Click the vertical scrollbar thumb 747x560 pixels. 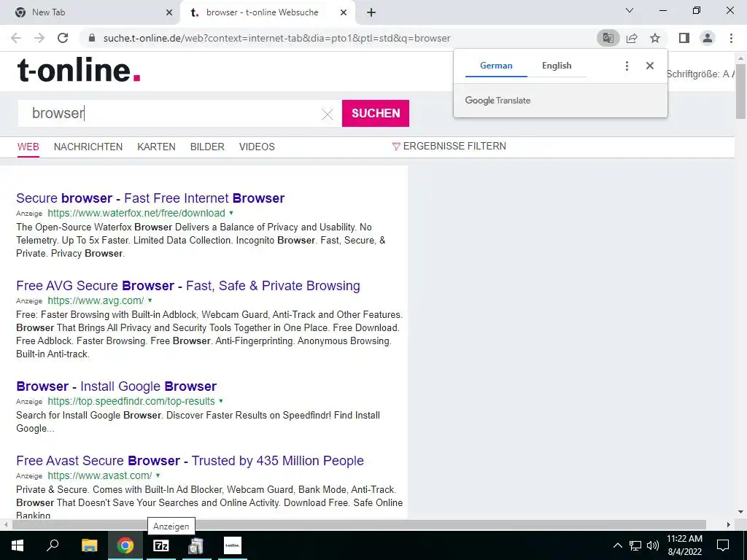tap(740, 90)
